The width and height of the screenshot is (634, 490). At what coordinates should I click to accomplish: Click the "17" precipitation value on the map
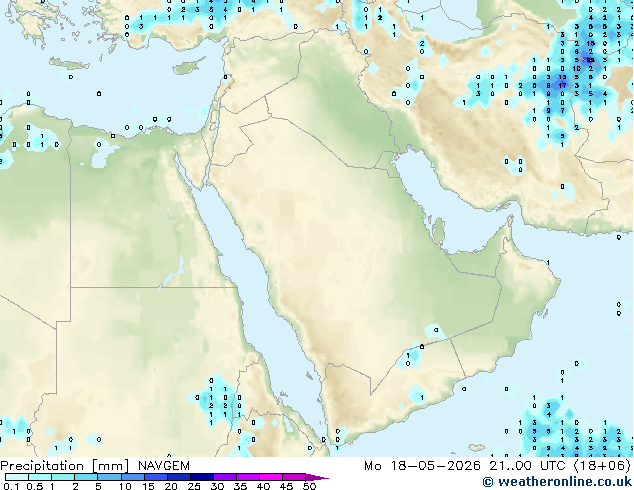(x=562, y=86)
